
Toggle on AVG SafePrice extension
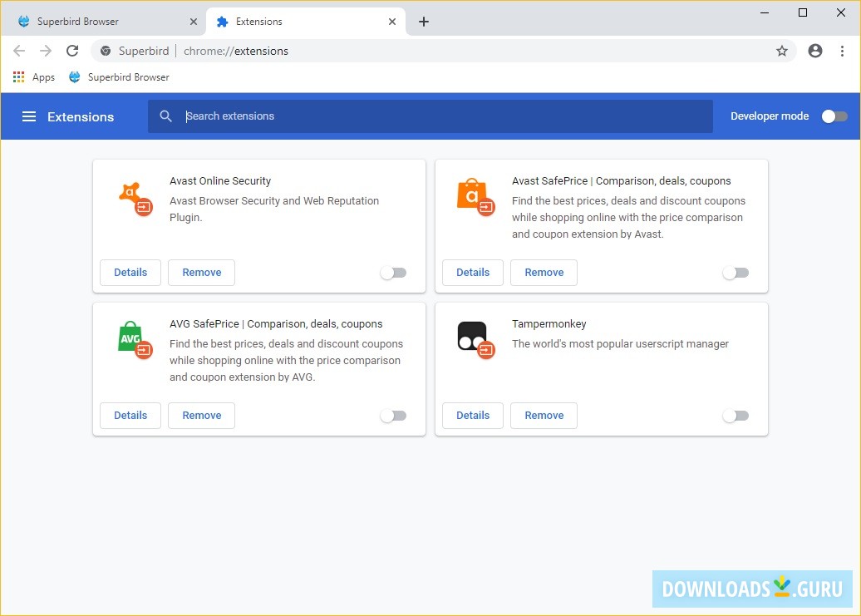click(x=393, y=416)
